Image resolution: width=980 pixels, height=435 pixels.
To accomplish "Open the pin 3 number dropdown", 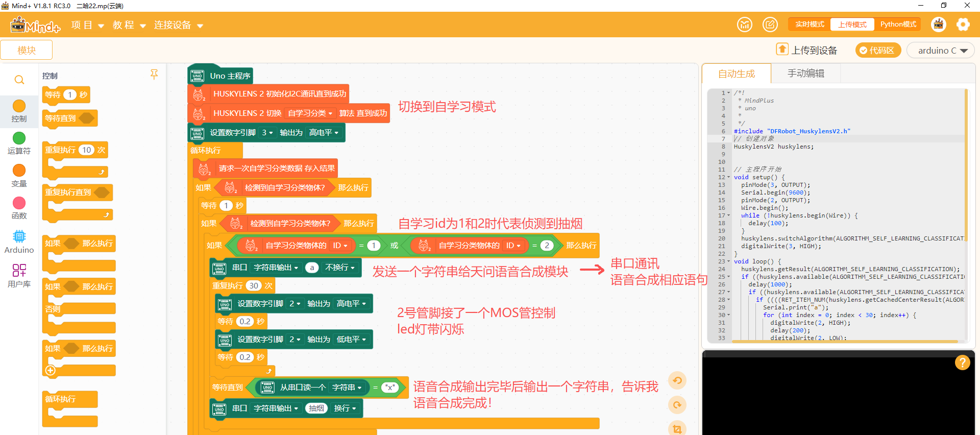I will click(x=267, y=133).
